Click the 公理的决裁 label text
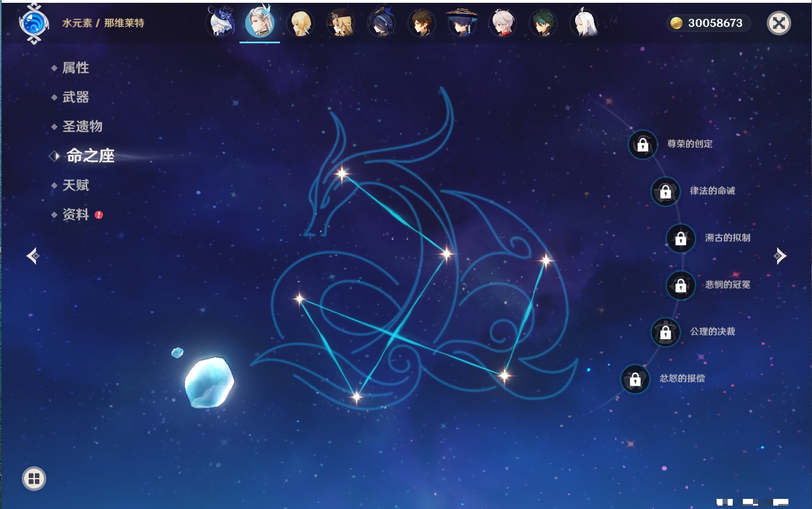Viewport: 812px width, 509px height. (712, 331)
